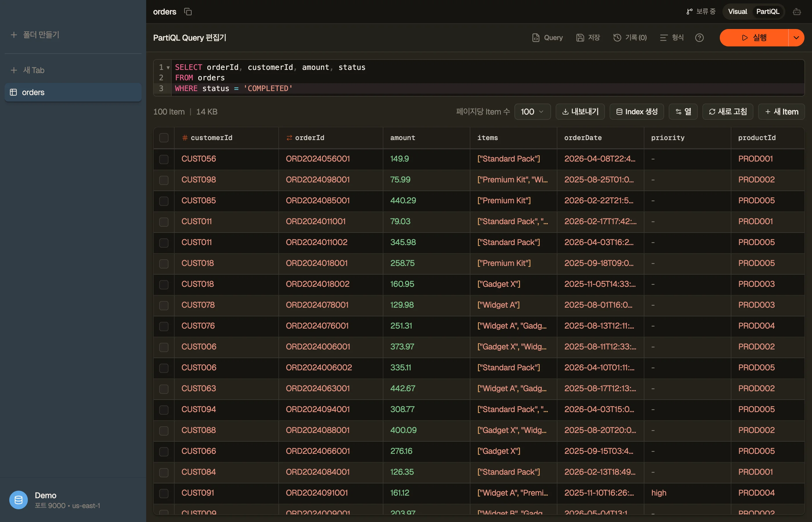Select the CUST056 row checkbox
Screen dimensions: 812x522
point(164,159)
